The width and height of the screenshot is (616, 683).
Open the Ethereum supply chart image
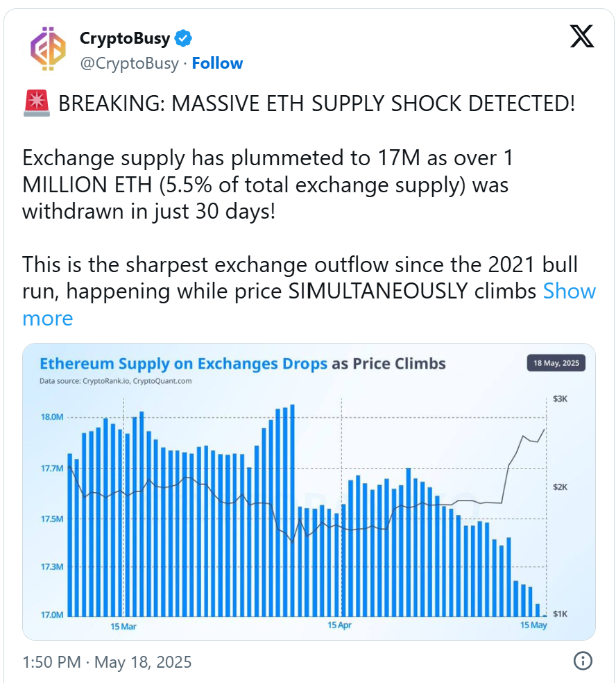309,492
